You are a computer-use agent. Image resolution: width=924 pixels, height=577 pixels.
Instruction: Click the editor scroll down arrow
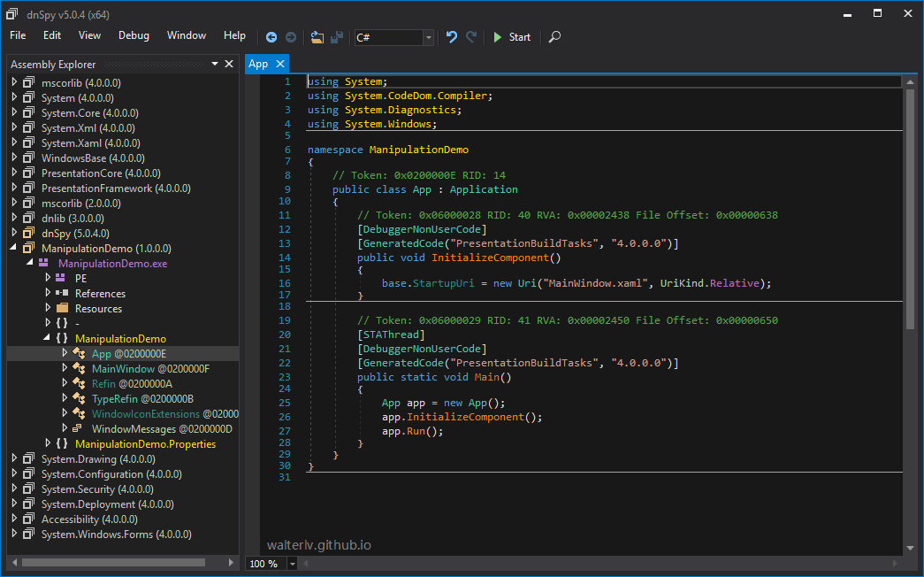[x=910, y=548]
